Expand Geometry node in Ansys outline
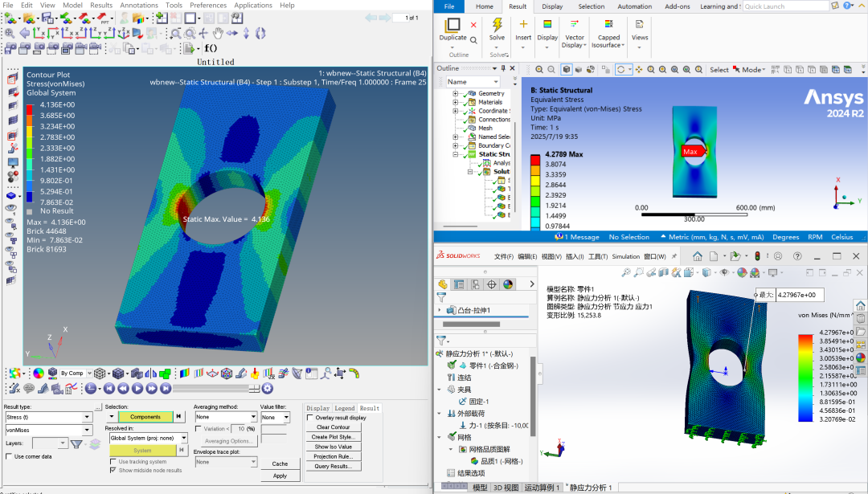 coord(455,93)
